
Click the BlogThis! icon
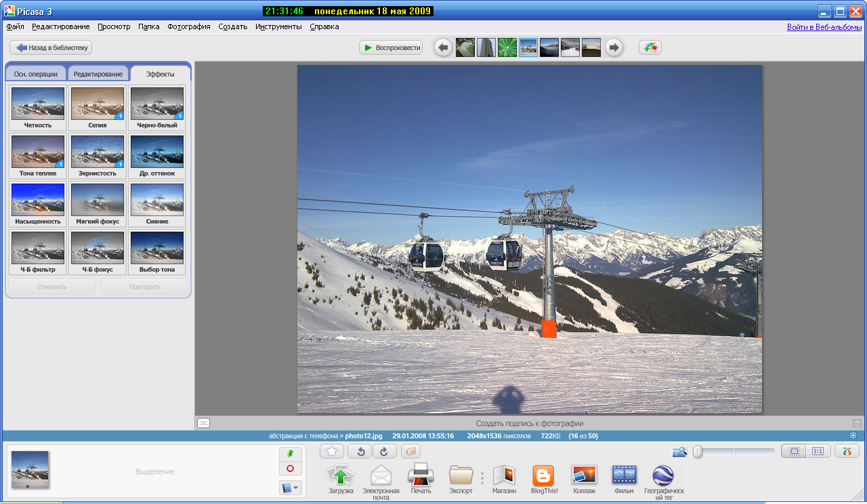click(543, 475)
